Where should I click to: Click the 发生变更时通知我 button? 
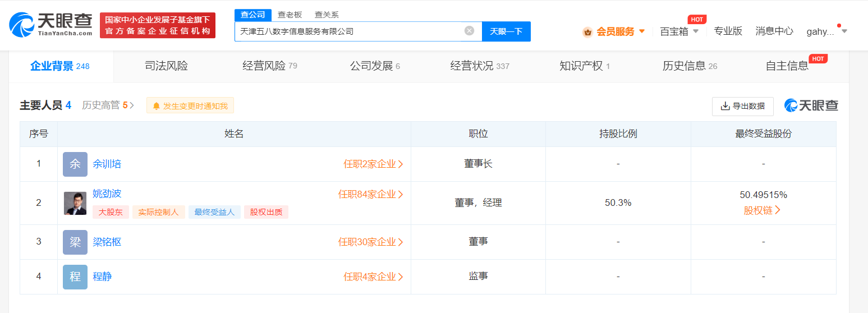tap(190, 105)
